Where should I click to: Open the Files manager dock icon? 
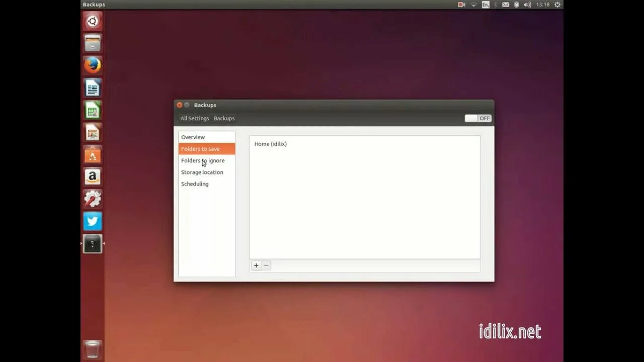pos(93,43)
